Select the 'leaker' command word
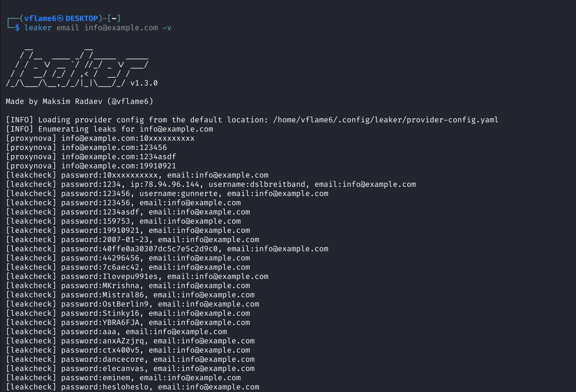 [38, 28]
